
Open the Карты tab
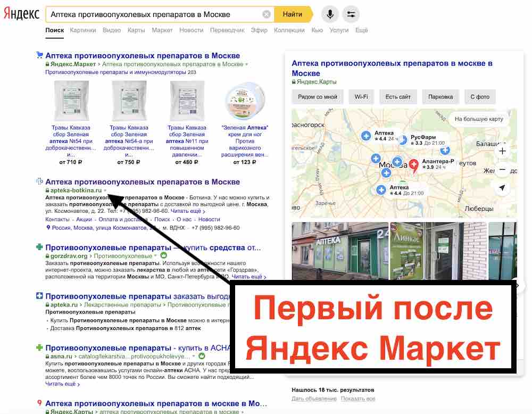136,30
